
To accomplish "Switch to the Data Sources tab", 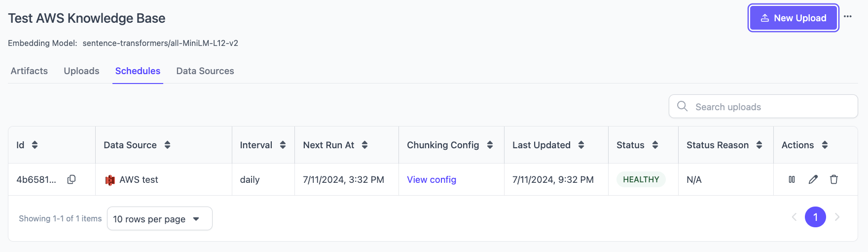I will tap(205, 71).
